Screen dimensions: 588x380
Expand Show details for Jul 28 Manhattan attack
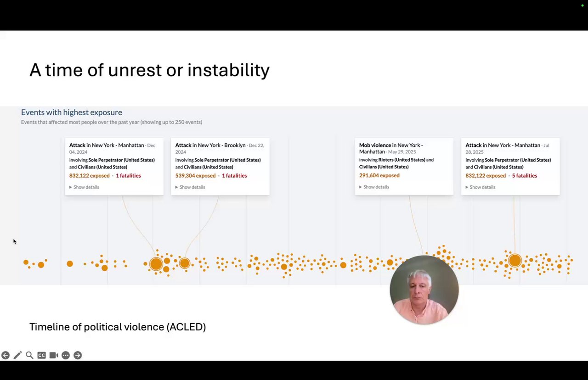click(x=481, y=187)
